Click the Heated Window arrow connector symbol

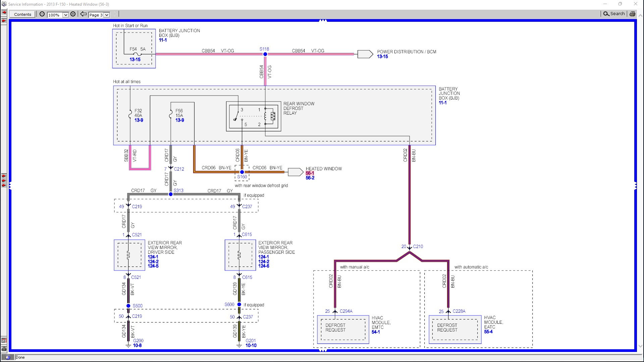(x=296, y=172)
